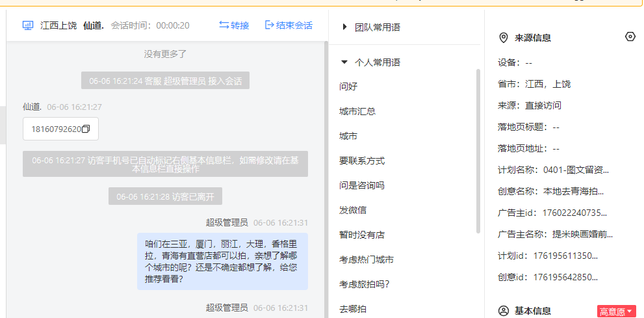644x318 pixels.
Task: Select the 考虑旅拍吗? quick phrase
Action: point(365,284)
